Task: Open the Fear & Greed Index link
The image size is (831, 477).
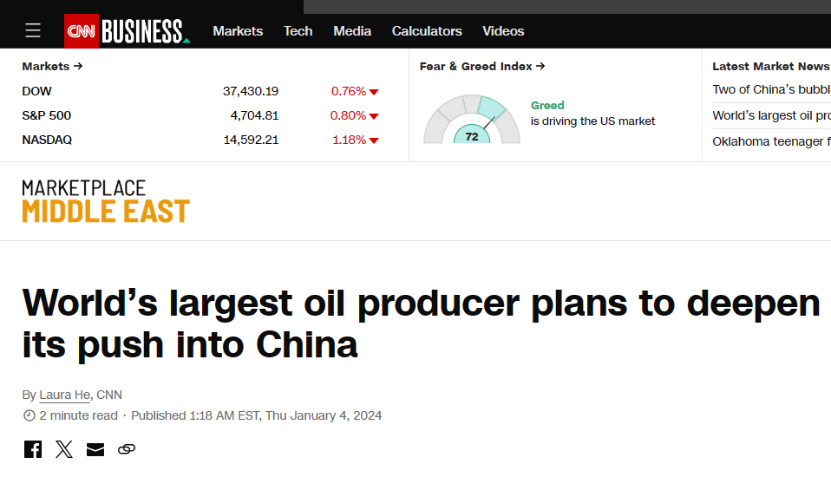Action: (482, 66)
